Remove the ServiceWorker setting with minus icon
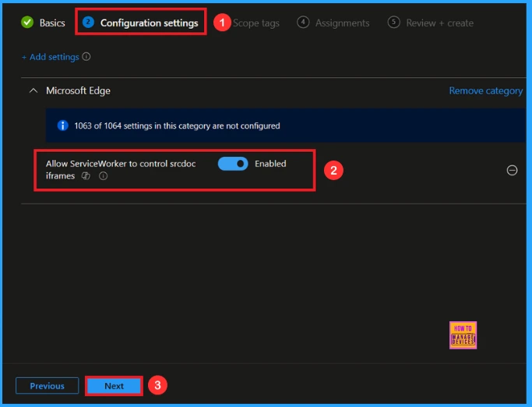The width and height of the screenshot is (532, 407). (512, 170)
